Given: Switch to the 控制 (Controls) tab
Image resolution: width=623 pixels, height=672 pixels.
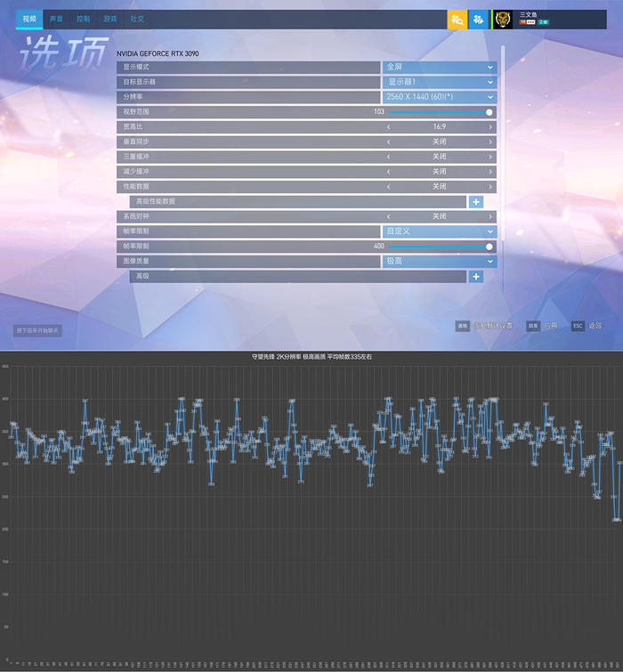Looking at the screenshot, I should (83, 20).
